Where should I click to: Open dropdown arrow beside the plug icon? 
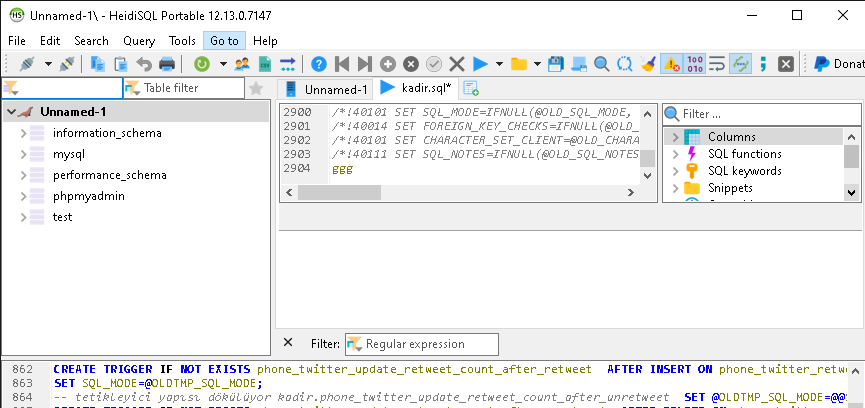click(48, 64)
